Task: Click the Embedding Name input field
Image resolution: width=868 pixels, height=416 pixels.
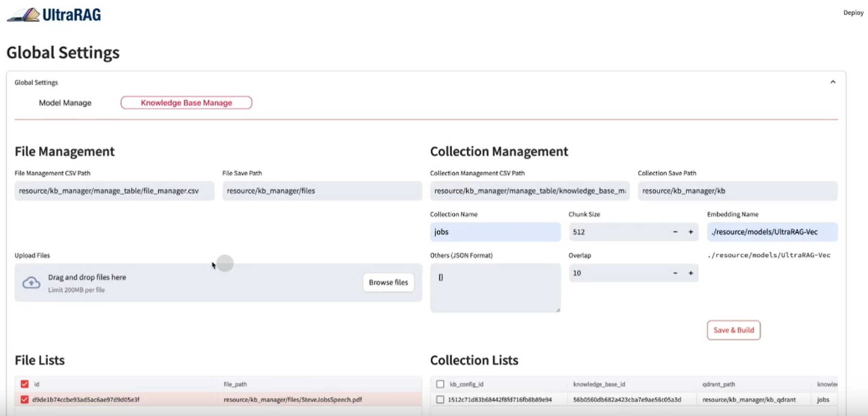Action: pos(772,232)
